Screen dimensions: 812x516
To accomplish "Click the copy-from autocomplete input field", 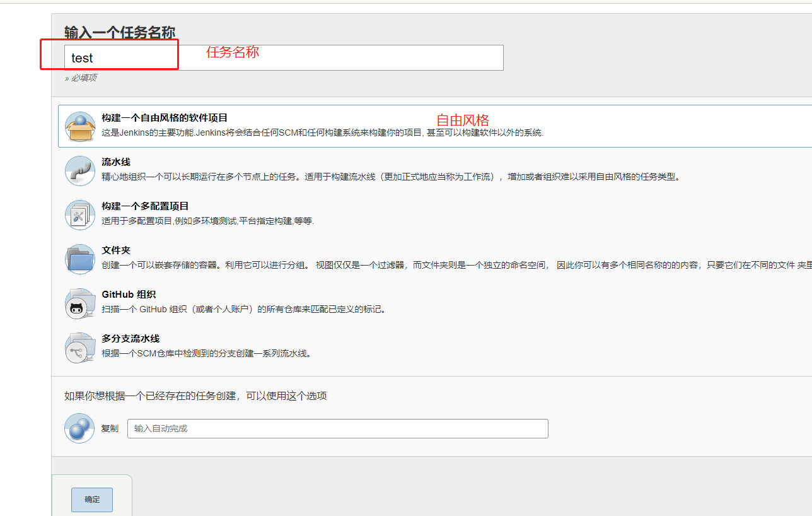I will [x=338, y=428].
